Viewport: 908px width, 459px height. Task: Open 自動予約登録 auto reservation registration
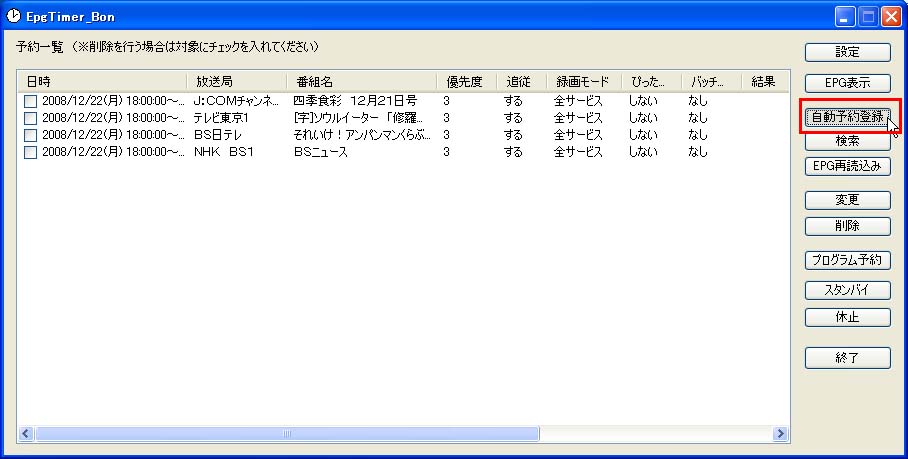pyautogui.click(x=847, y=116)
